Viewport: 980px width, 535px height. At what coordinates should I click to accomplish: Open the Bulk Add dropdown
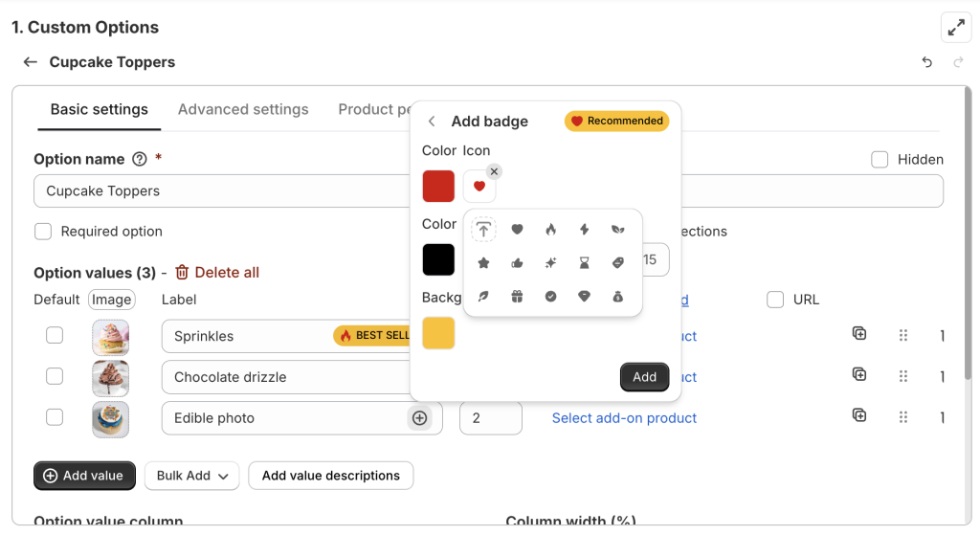click(x=191, y=476)
